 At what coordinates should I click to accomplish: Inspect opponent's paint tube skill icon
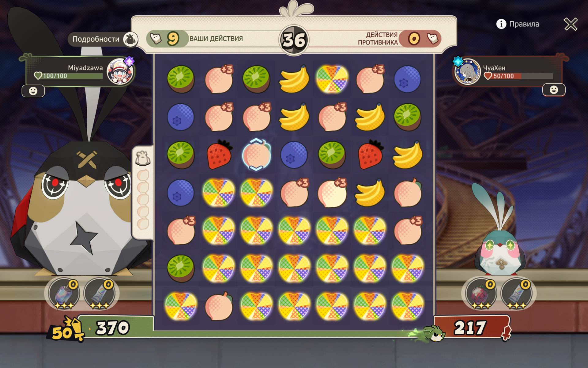point(516,293)
